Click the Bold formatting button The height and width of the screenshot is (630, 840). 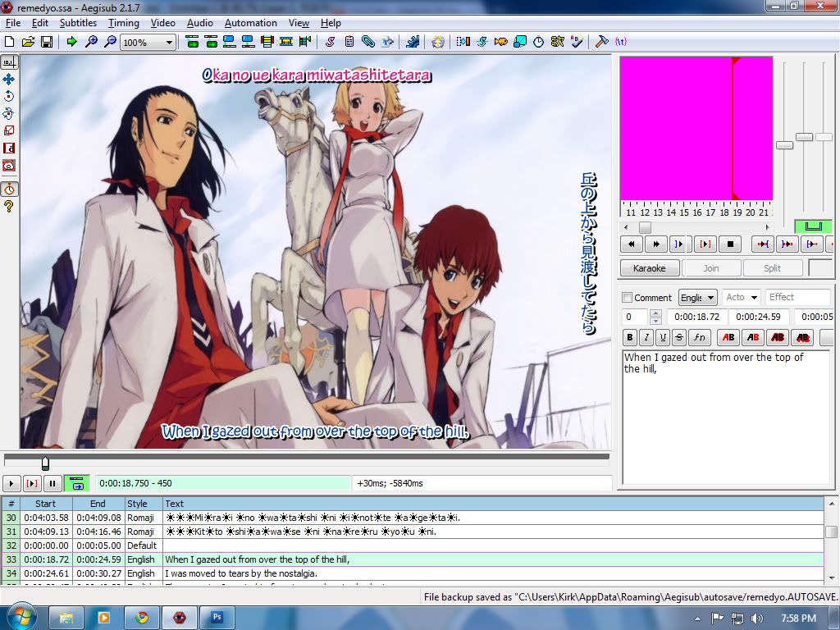(630, 337)
